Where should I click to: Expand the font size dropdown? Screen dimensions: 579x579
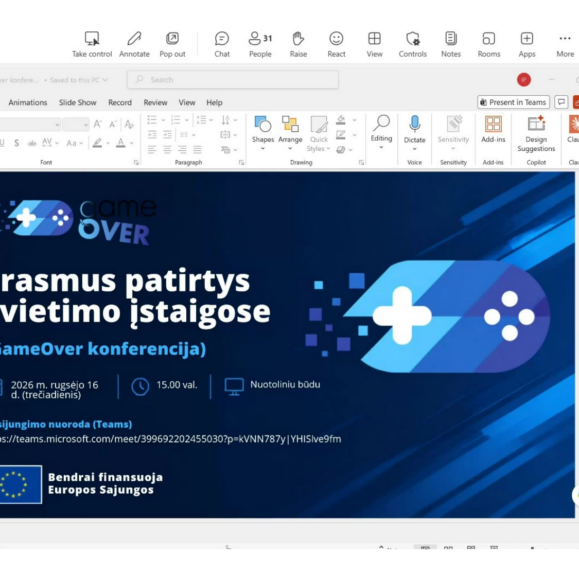pos(86,125)
